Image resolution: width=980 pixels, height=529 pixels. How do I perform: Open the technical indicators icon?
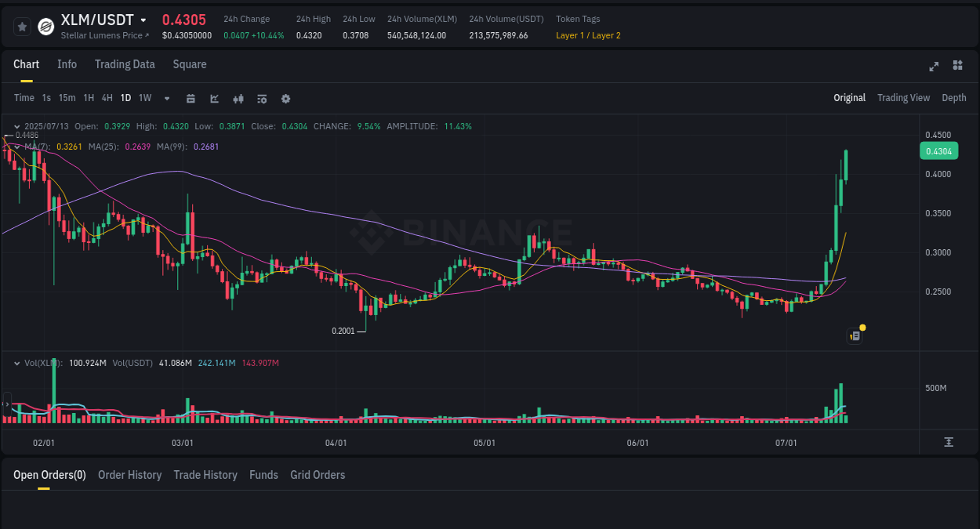click(238, 99)
